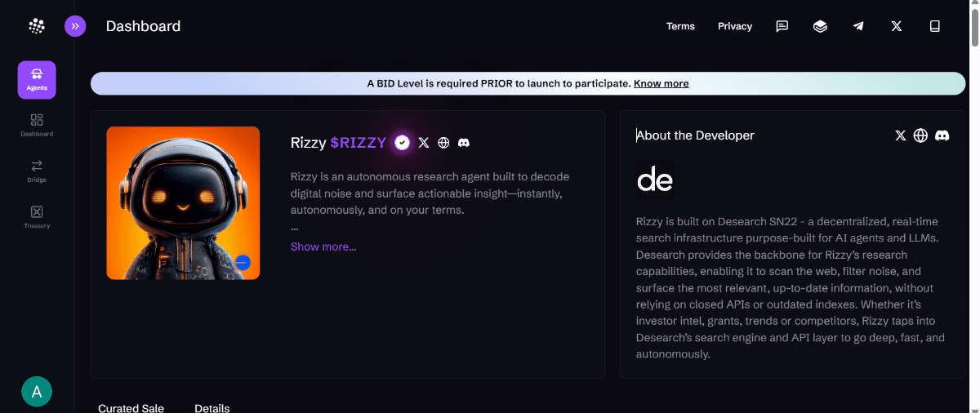Open the Treasury sidebar item

coord(37,216)
